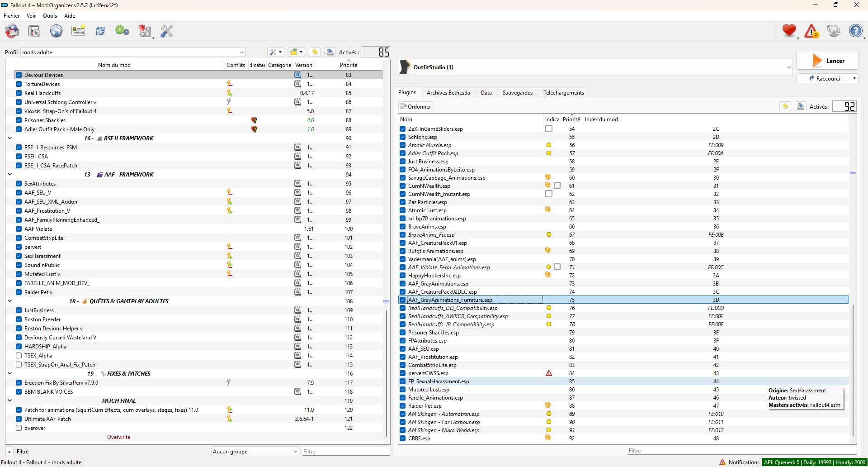Click the yellow light-plugin dot on Atomic Muscle.esp
Image resolution: width=868 pixels, height=467 pixels.
click(x=549, y=145)
